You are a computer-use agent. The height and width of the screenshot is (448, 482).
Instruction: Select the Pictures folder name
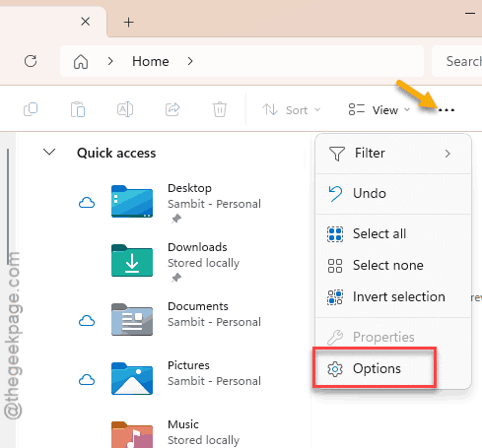[188, 365]
